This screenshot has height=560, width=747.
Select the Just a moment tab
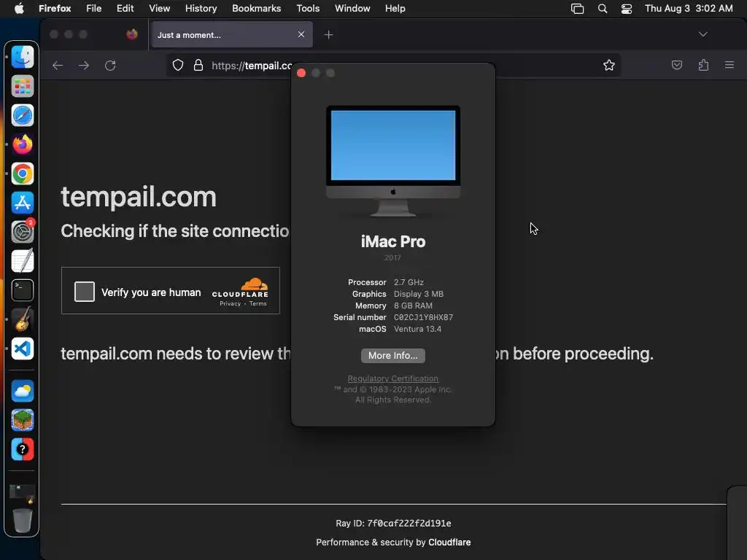(x=231, y=34)
